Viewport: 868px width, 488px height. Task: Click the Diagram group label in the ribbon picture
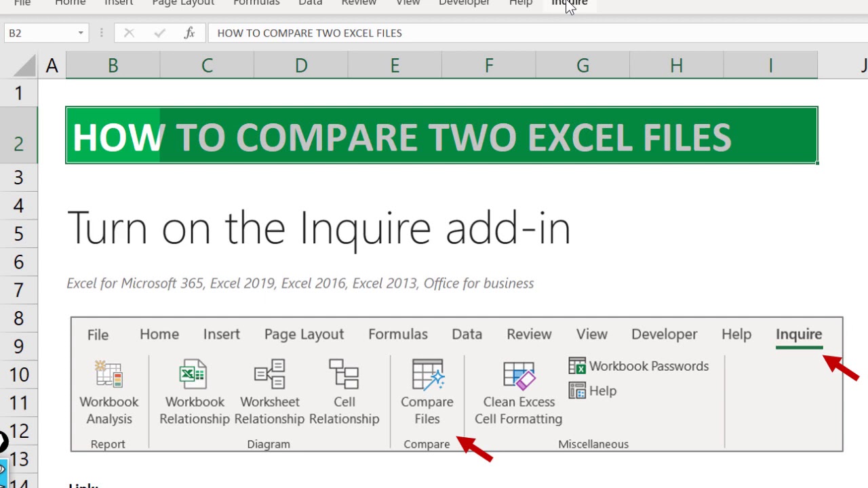pos(269,444)
